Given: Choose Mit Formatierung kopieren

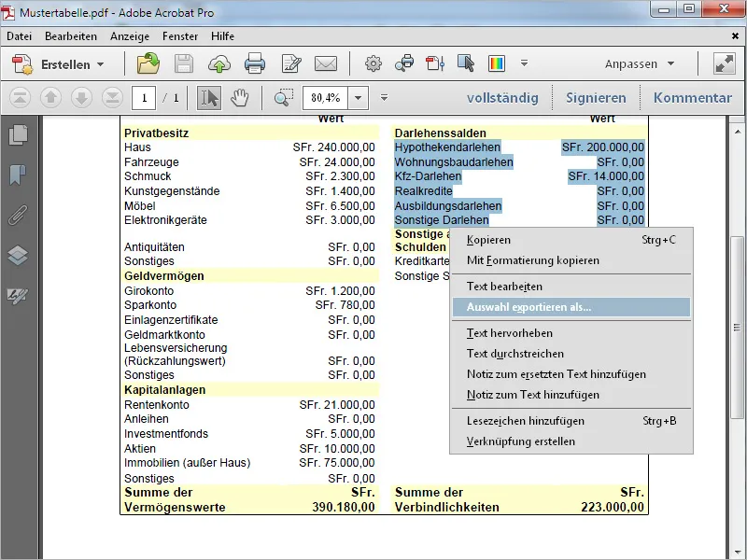Looking at the screenshot, I should click(571, 260).
